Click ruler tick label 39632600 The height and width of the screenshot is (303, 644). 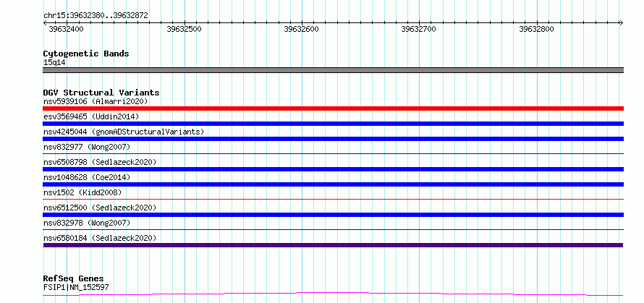coord(301,29)
